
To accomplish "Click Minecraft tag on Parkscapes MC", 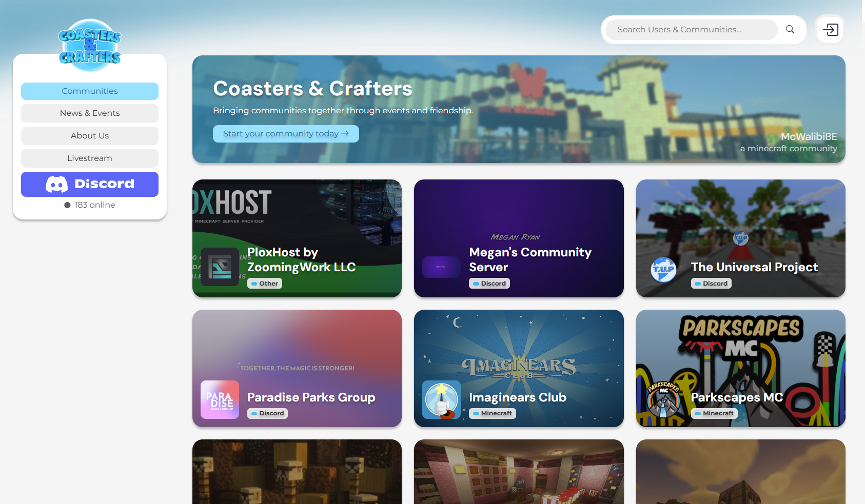I will [714, 413].
